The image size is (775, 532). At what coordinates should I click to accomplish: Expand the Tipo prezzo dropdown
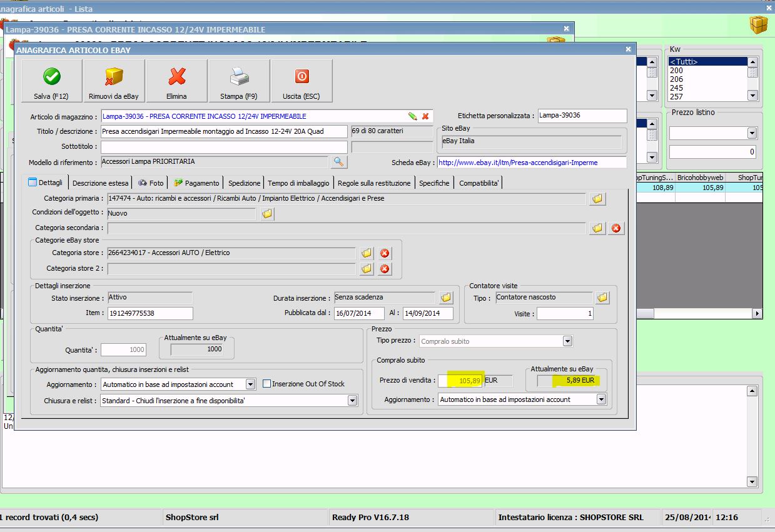pyautogui.click(x=567, y=341)
